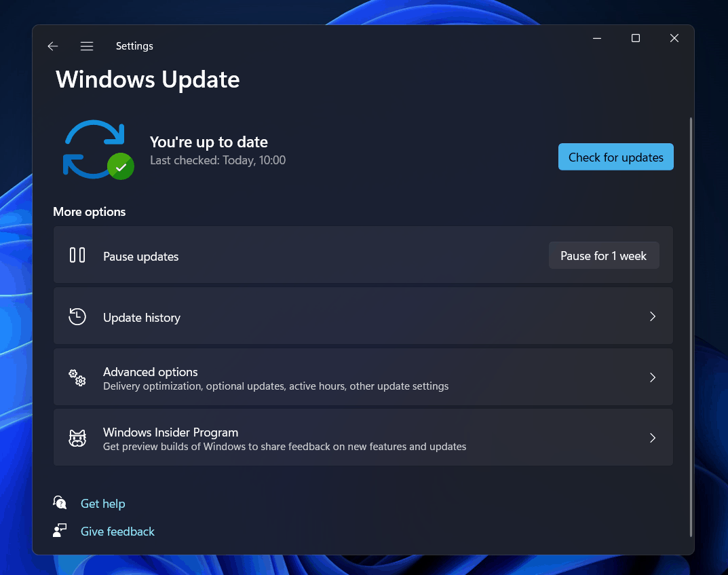Open the Get help link
This screenshot has height=575, width=728.
(102, 504)
